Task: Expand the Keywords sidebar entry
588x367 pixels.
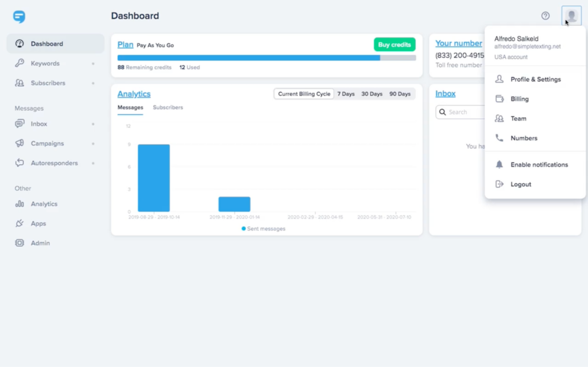Action: [94, 63]
